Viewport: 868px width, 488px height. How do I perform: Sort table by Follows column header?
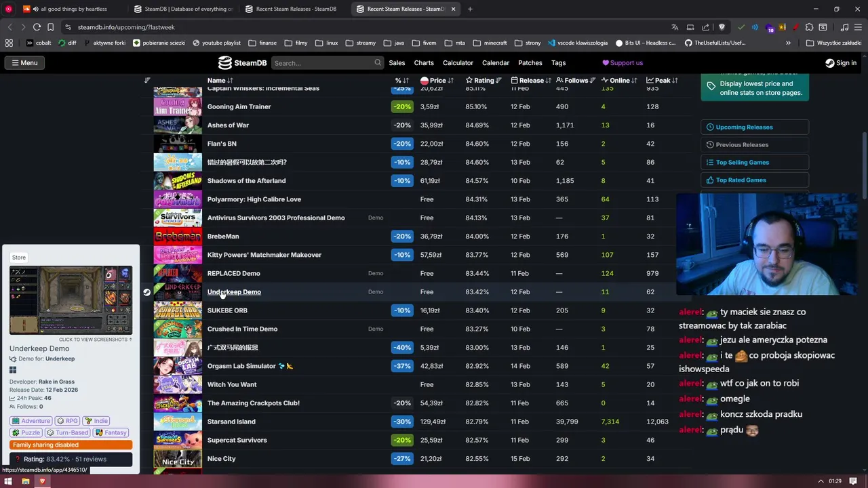(x=576, y=81)
